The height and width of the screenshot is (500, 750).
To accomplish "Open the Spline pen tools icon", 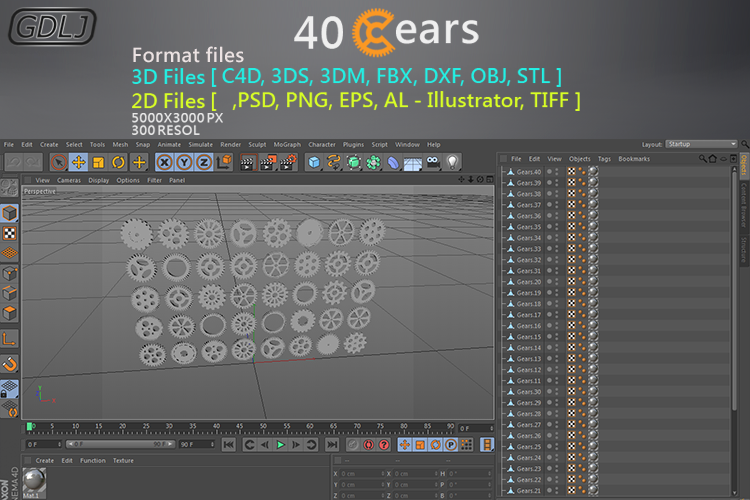I will point(334,163).
